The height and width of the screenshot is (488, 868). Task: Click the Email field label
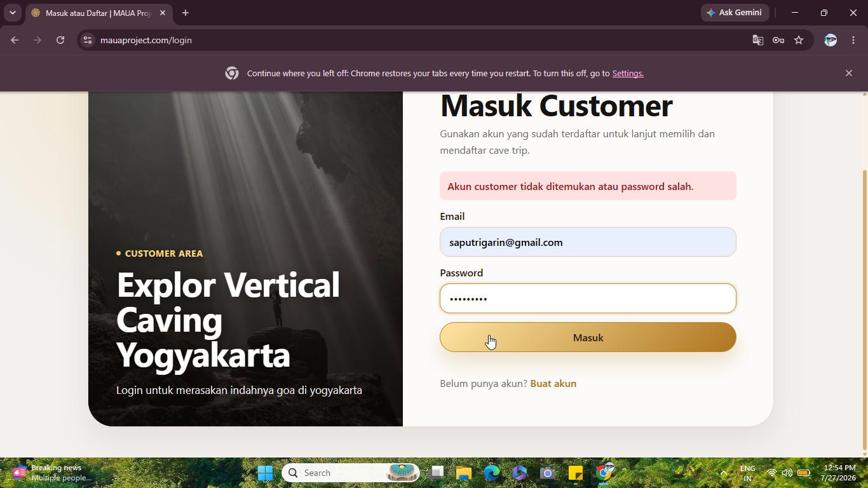pos(452,216)
